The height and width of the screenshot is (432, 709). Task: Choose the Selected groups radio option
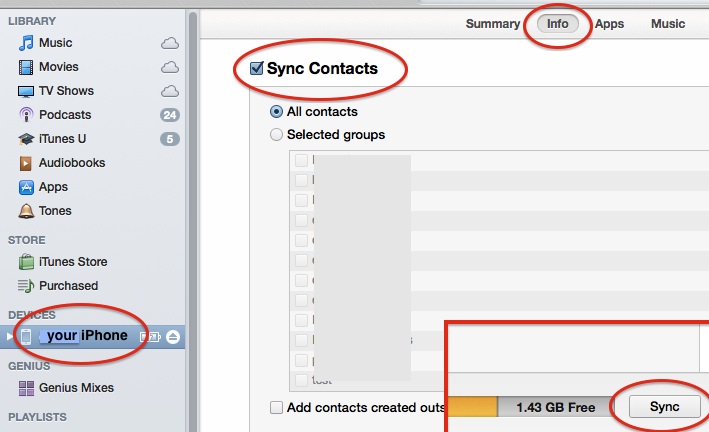pos(276,134)
